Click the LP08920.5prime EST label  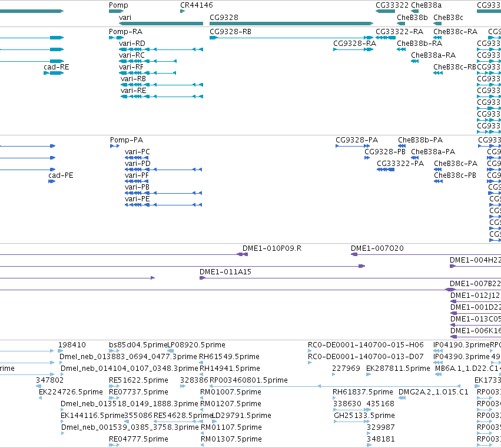tap(196, 345)
